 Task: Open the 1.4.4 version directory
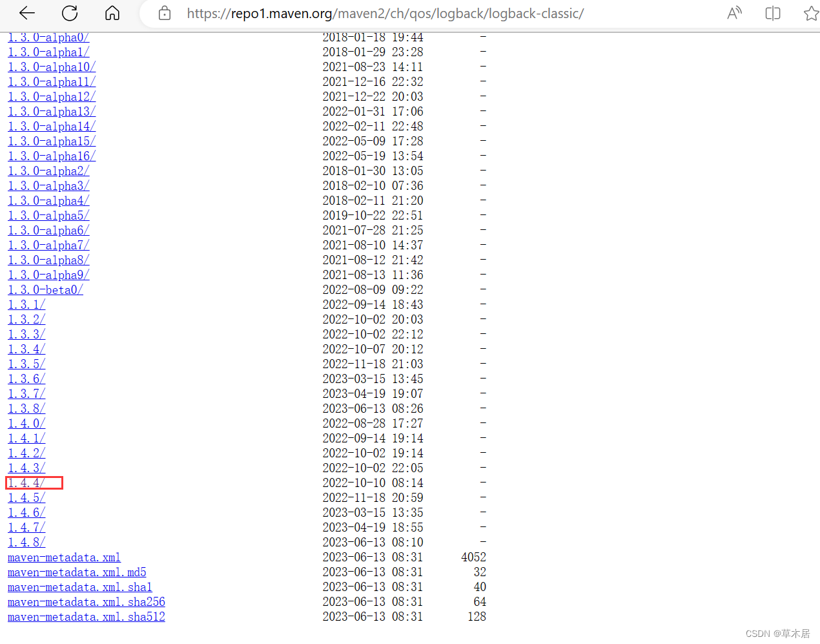click(26, 483)
